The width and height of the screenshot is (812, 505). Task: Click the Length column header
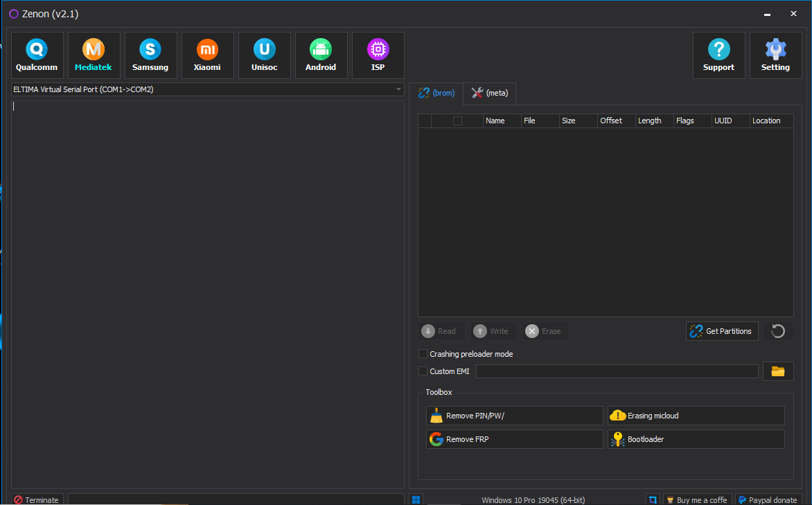point(655,121)
